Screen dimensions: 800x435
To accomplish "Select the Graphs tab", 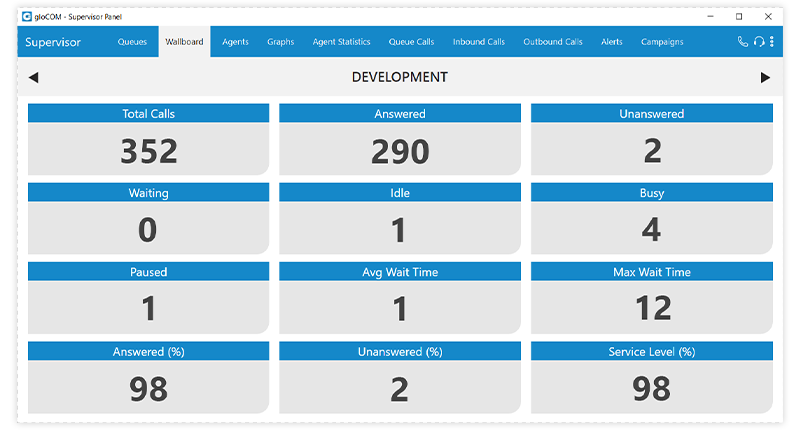I will coord(280,42).
